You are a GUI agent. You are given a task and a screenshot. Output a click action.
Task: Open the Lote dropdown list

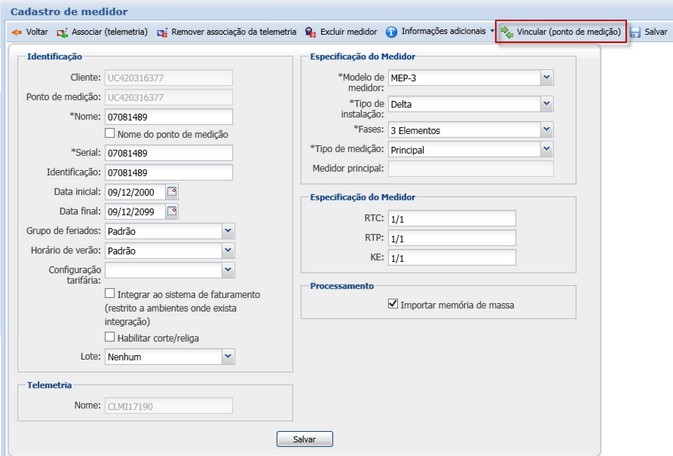tap(228, 356)
